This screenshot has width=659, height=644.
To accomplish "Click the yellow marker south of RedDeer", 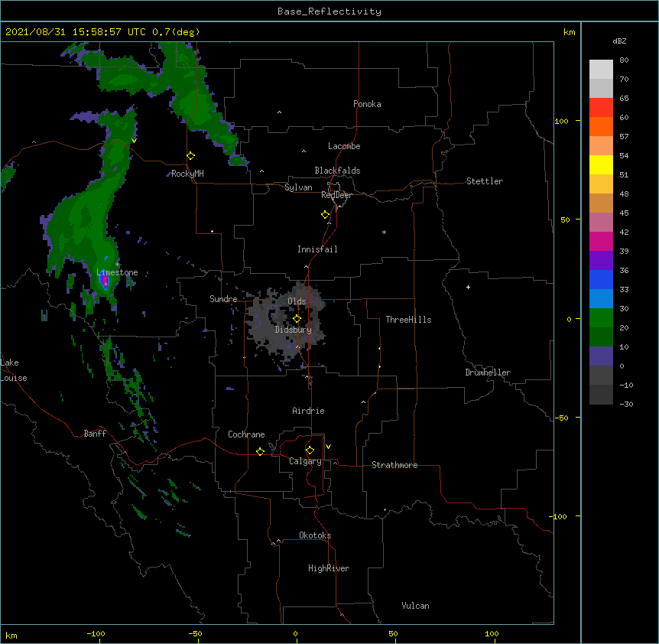I will pos(326,215).
